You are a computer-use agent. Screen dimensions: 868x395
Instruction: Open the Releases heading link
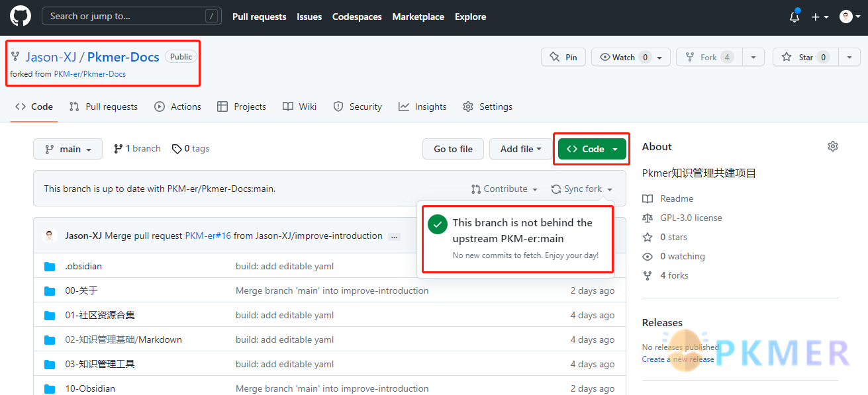click(x=662, y=323)
